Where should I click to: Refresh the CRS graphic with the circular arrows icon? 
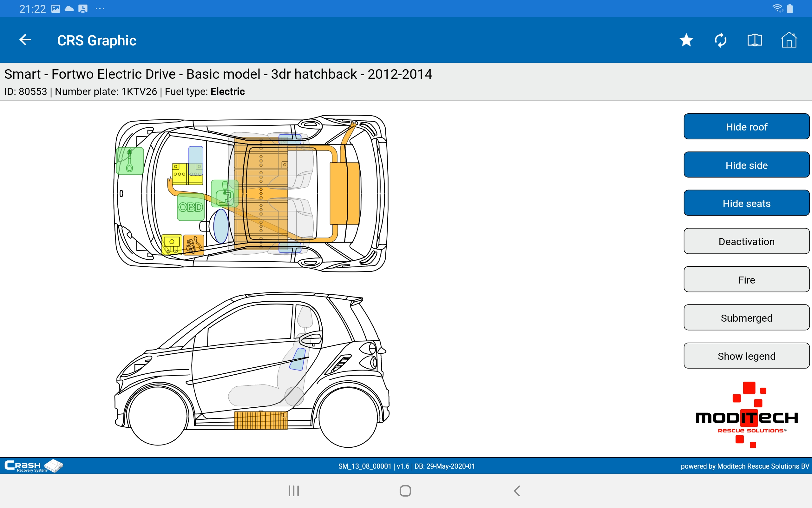720,40
